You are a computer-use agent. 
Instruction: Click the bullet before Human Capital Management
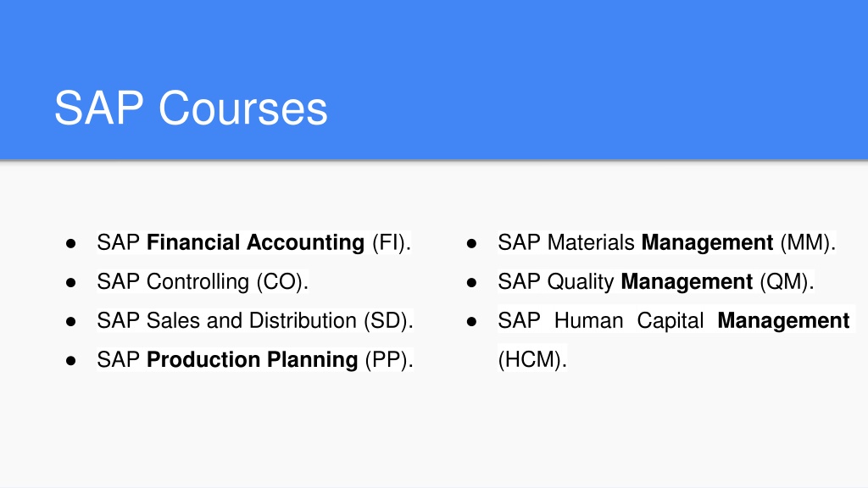(471, 322)
